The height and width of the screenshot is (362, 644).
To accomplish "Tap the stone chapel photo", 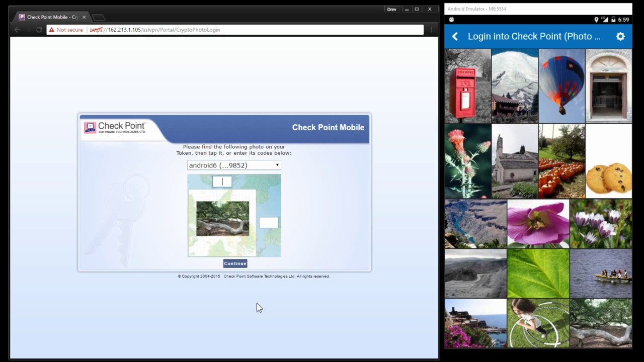I will tap(515, 161).
